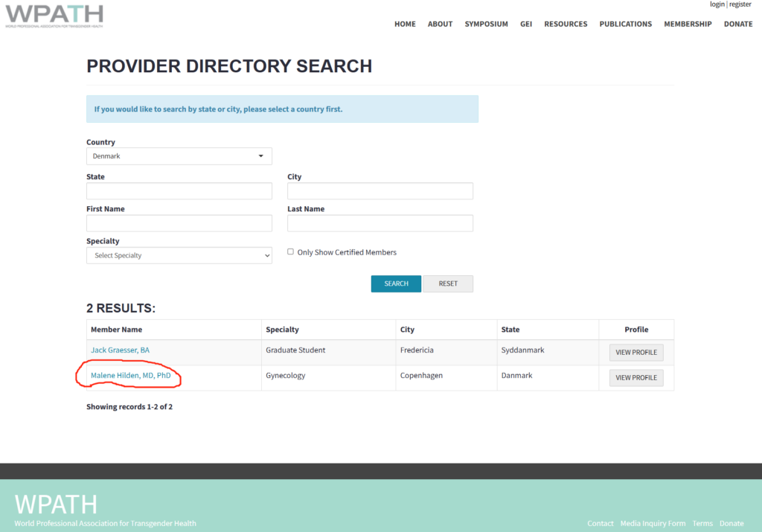Open Jack Graesser, BA member link

(120, 350)
